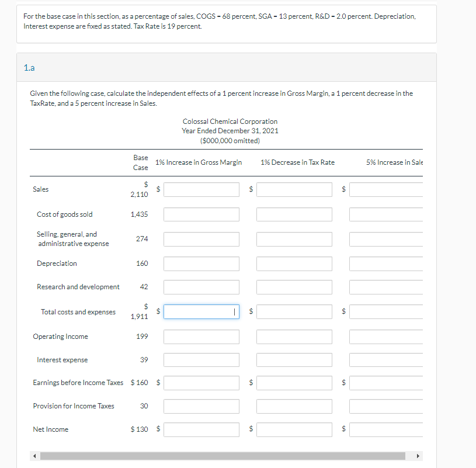Click Operating Income input in Tax Rate column
This screenshot has width=476, height=468.
[x=294, y=337]
